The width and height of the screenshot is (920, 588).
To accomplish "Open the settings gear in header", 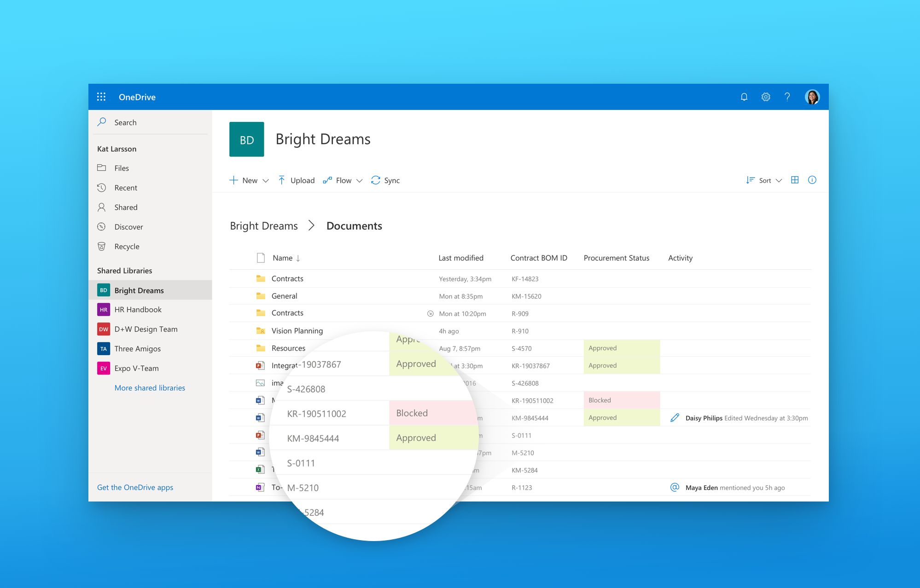I will (766, 97).
